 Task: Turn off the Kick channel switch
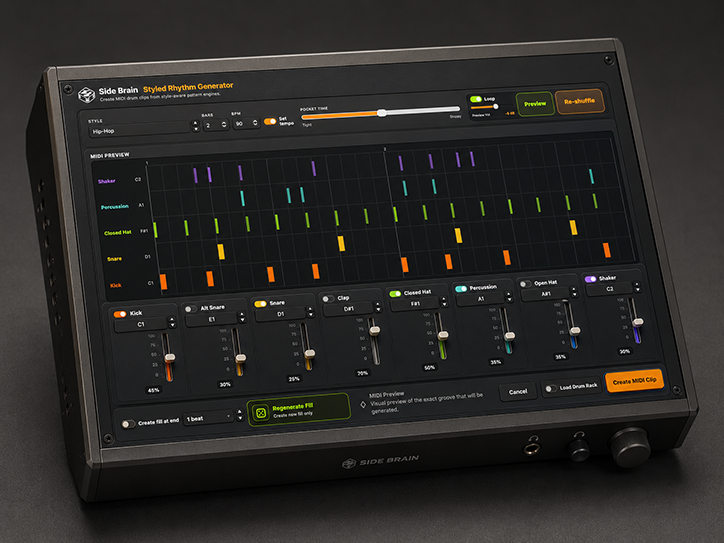[x=120, y=314]
